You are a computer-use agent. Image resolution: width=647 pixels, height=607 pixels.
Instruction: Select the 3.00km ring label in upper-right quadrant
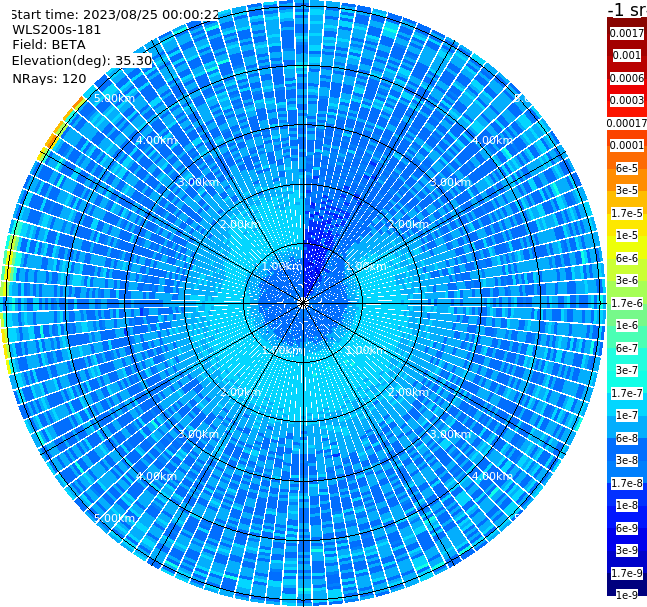point(450,182)
